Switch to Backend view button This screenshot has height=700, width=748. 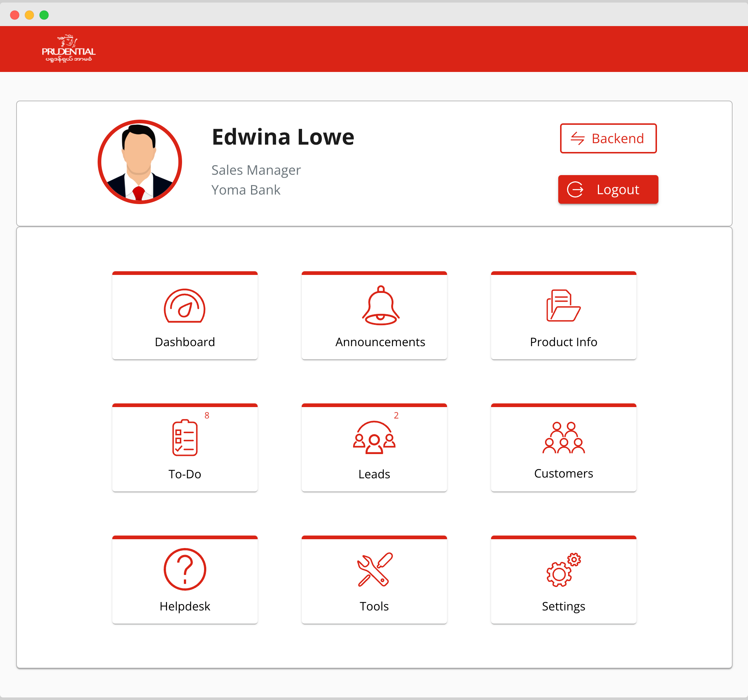[x=608, y=138]
